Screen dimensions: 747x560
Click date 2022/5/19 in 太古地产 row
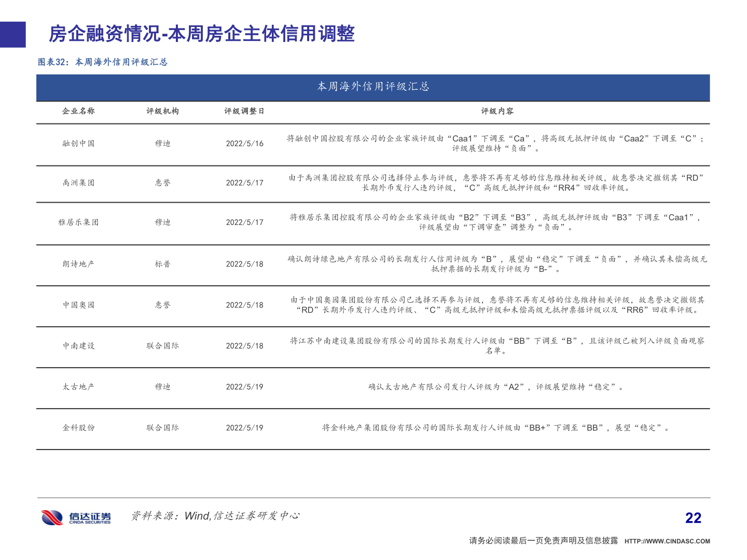[244, 387]
